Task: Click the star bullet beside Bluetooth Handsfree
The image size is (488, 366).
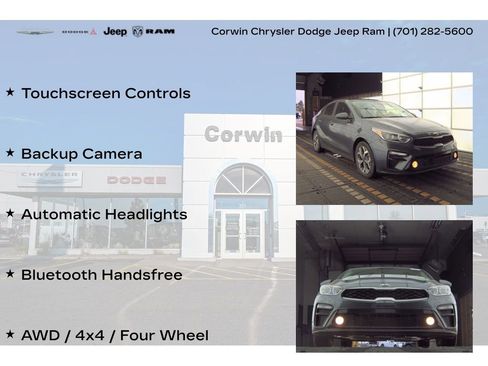Action: [10, 274]
